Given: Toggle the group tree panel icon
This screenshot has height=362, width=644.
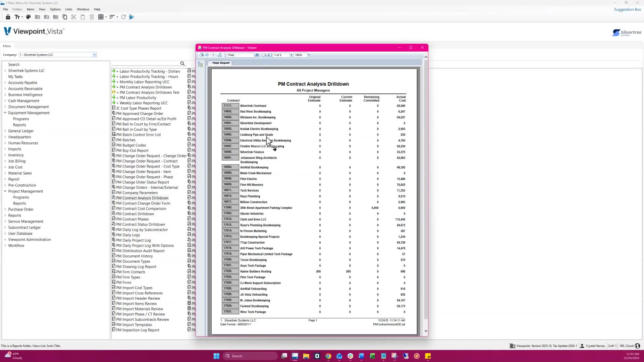Looking at the screenshot, I should point(200,64).
